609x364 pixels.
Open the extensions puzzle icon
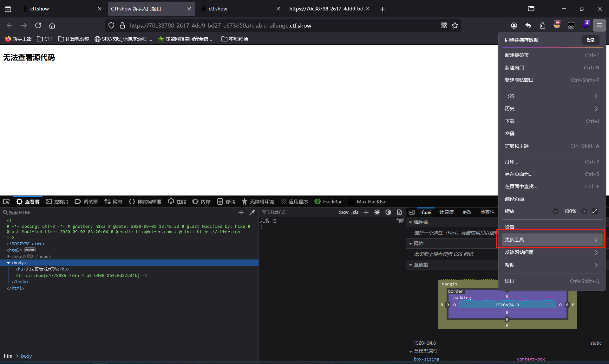pyautogui.click(x=542, y=25)
